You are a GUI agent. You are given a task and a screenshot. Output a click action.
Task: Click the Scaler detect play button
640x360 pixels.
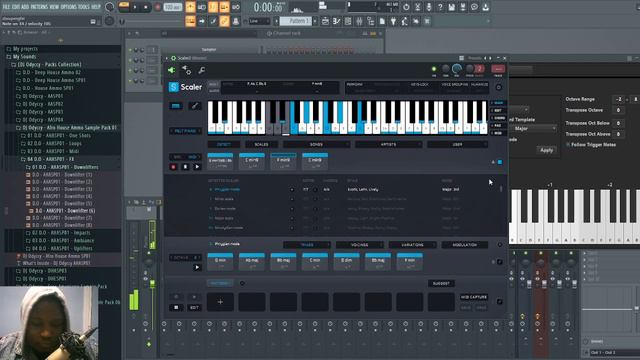click(197, 167)
